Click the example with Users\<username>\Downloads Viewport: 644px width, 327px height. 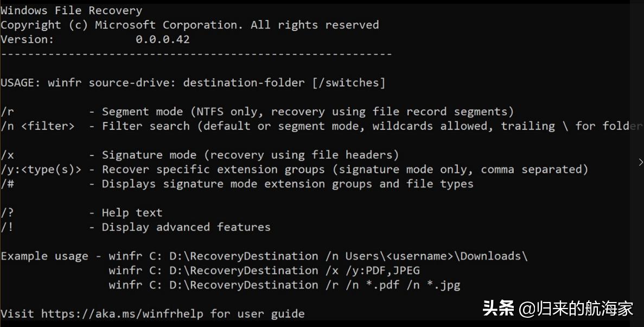click(x=318, y=256)
